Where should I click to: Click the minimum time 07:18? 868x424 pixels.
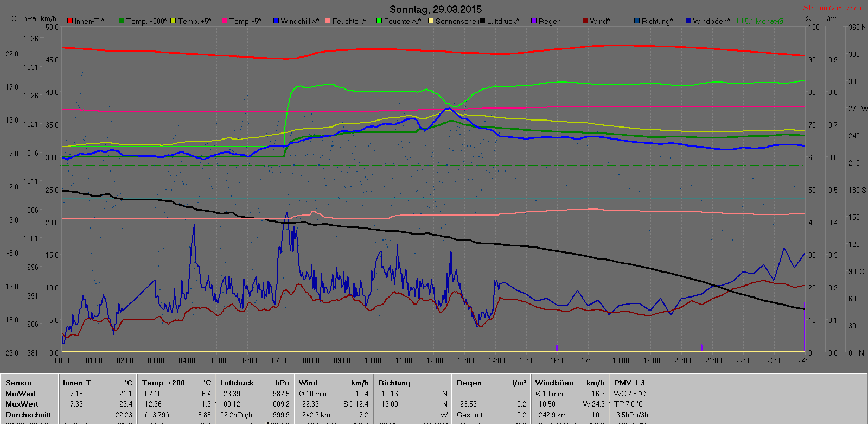74,394
